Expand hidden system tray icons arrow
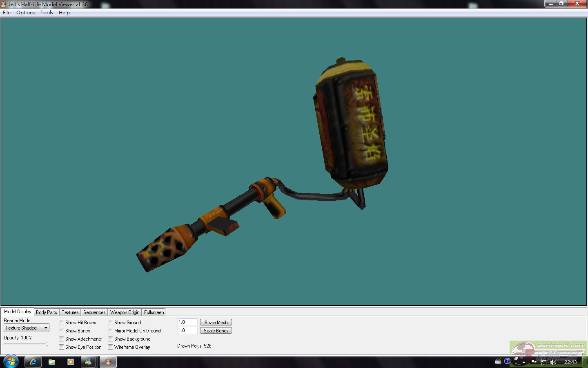The image size is (588, 368). coord(523,362)
